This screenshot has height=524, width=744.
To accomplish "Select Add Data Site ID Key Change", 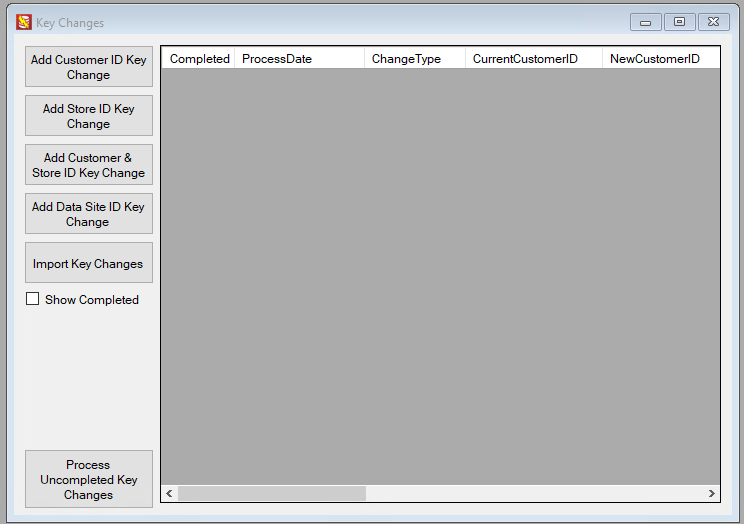I will pyautogui.click(x=89, y=214).
